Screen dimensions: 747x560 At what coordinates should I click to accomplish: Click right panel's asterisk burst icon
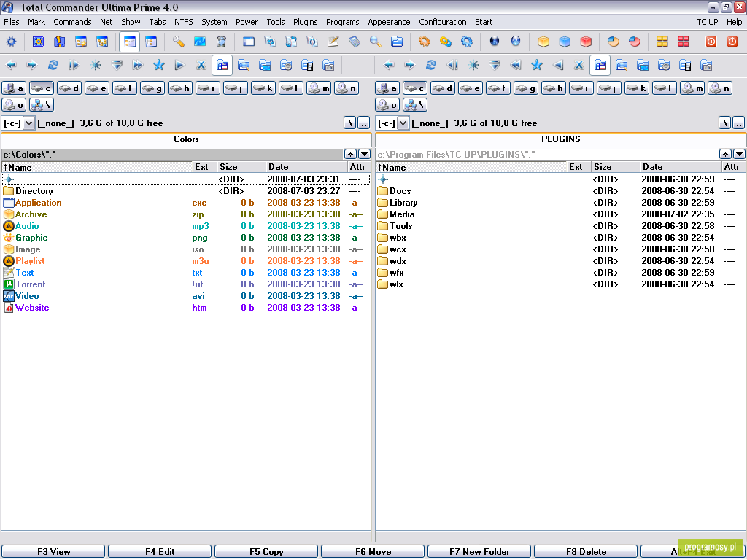pos(473,65)
